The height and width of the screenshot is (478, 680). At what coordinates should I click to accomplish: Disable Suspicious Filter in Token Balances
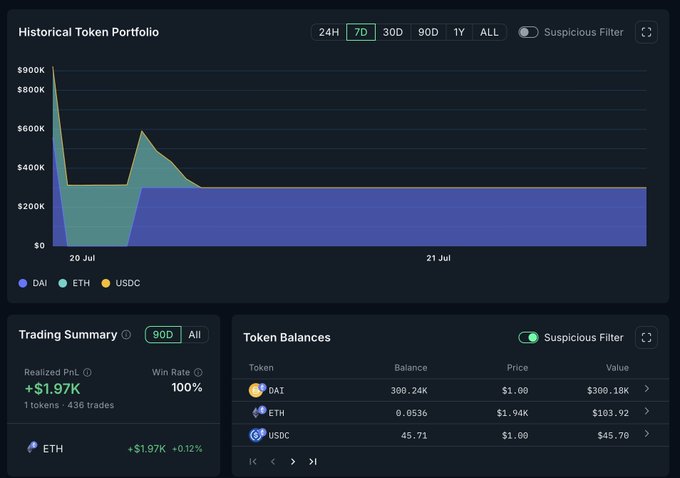tap(528, 337)
